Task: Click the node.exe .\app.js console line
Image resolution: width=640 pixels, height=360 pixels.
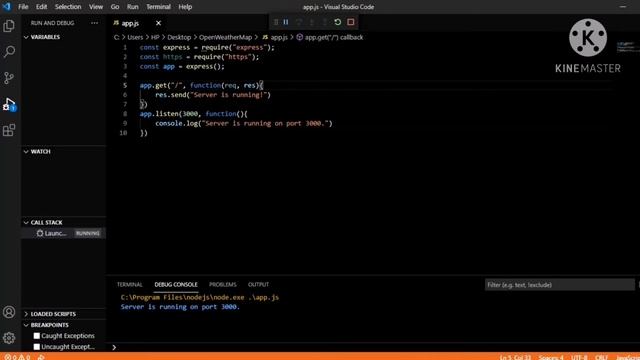Action: pos(200,297)
